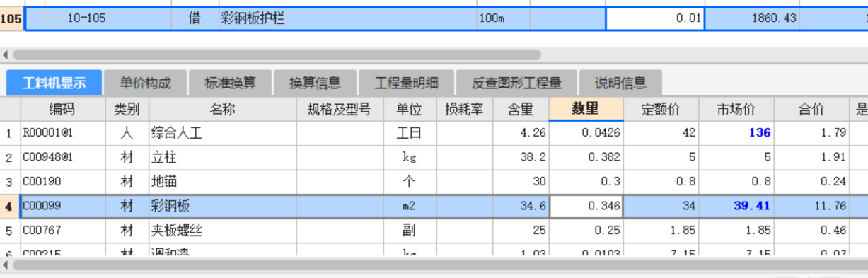Click the 合价 column header
Screen dimensions: 868x278
(811, 109)
